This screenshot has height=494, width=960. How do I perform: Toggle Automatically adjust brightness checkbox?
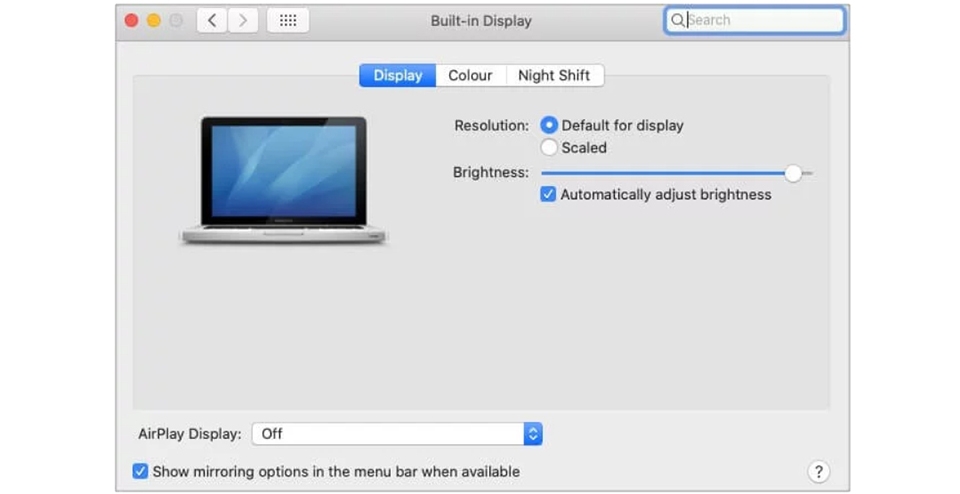click(x=548, y=194)
